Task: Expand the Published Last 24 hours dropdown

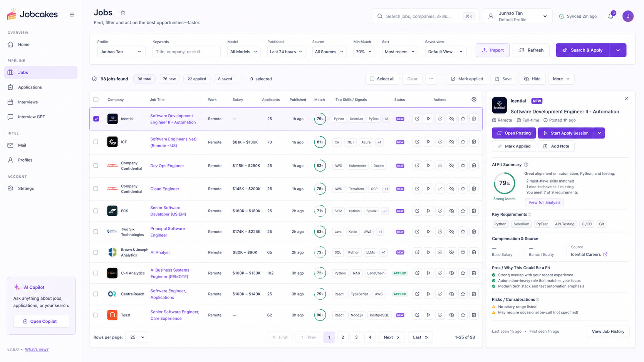Action: 286,52
